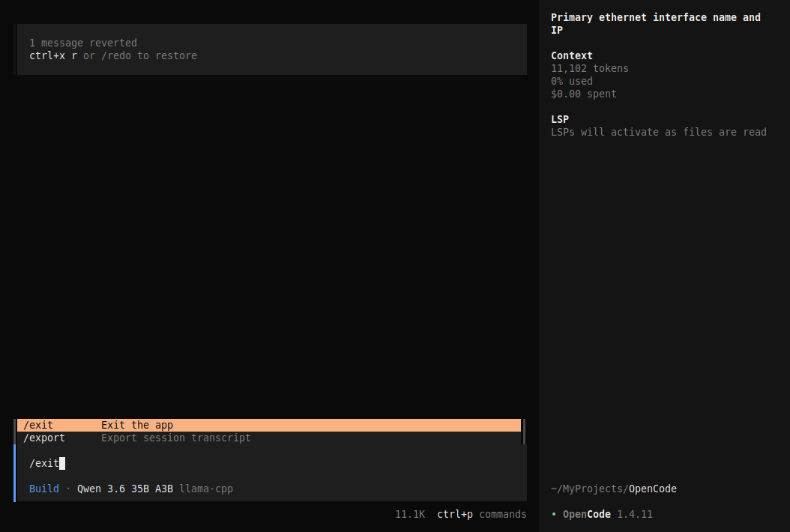Click the ~/MyProjects/OpenCode directory path
790x532 pixels.
point(613,489)
